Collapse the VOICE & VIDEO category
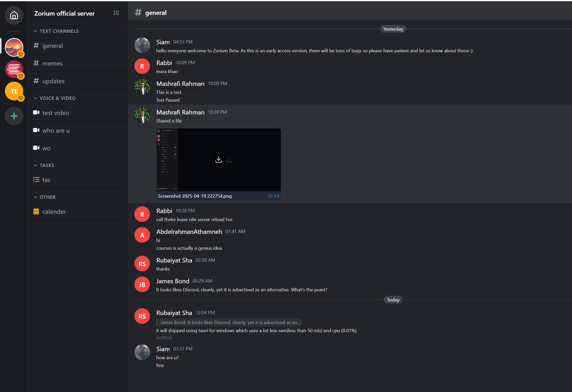Viewport: 572px width, 392px height. coord(36,98)
